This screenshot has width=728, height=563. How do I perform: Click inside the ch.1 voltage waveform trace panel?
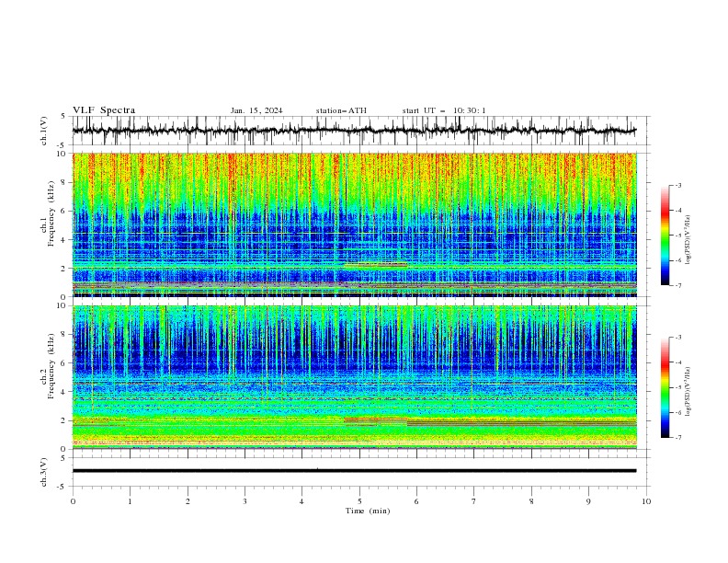pyautogui.click(x=360, y=131)
